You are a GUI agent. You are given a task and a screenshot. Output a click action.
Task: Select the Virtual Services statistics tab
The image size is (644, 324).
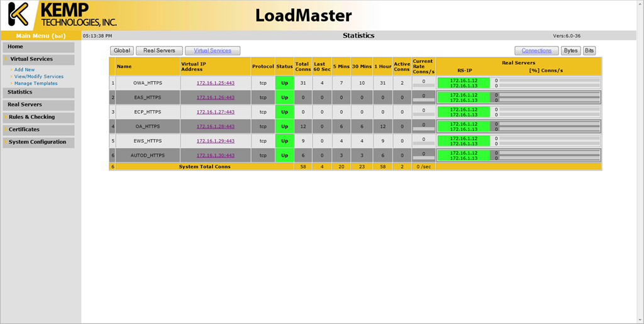coord(213,50)
